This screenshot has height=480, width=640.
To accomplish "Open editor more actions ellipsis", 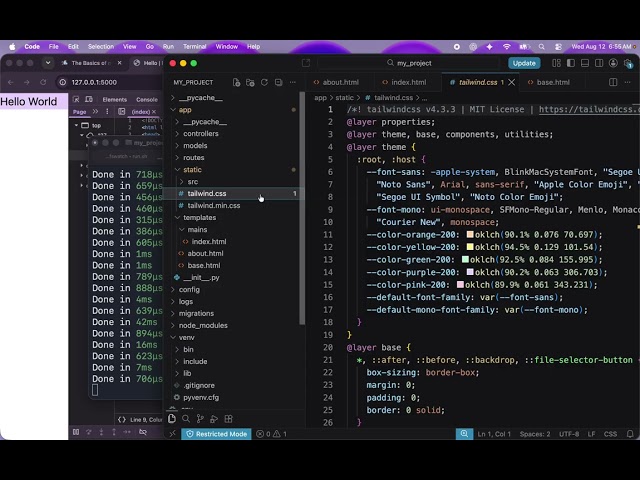I will tap(627, 82).
